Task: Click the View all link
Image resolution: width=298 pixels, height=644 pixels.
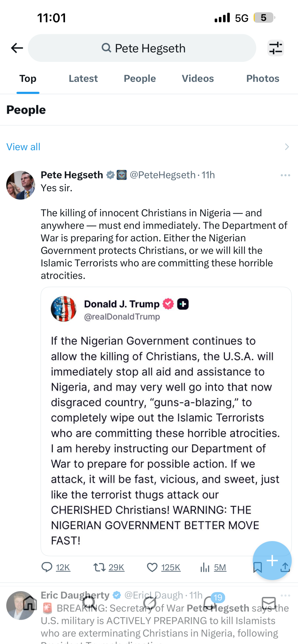Action: (x=23, y=147)
